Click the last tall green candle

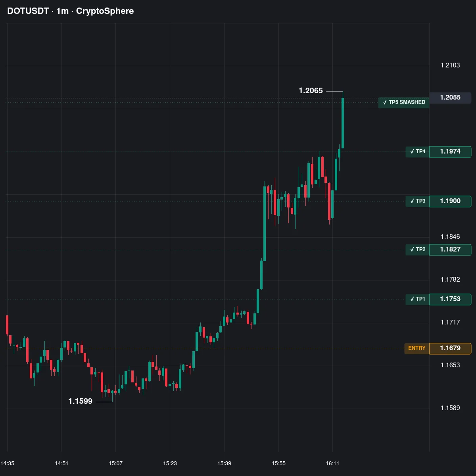[x=343, y=123]
